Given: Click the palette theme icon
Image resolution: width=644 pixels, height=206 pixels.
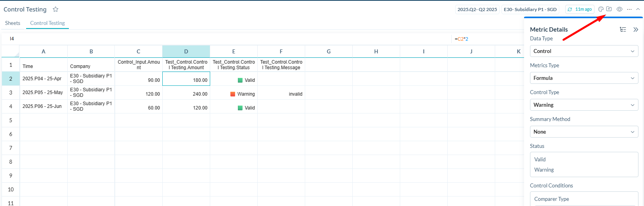Looking at the screenshot, I should click(x=601, y=9).
